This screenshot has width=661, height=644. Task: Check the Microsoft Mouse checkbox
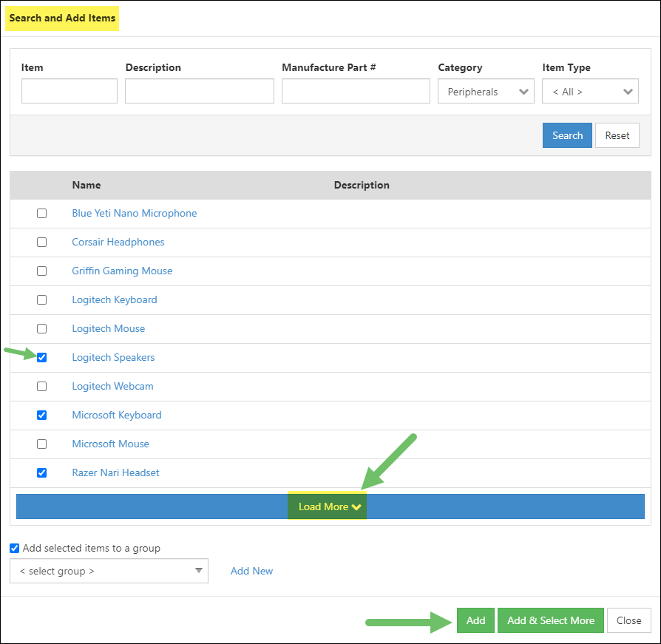pos(41,444)
